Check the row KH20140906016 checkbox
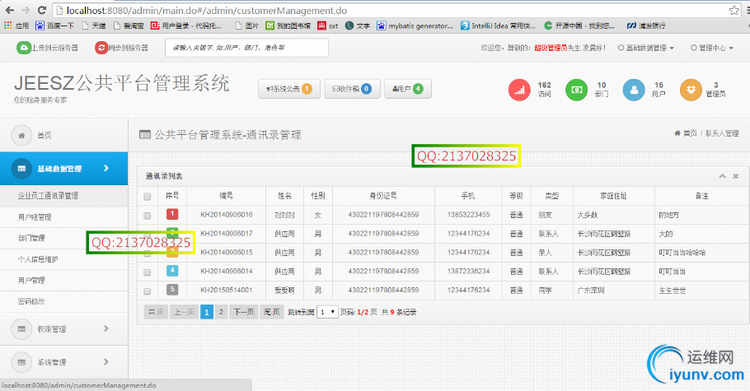 [147, 215]
